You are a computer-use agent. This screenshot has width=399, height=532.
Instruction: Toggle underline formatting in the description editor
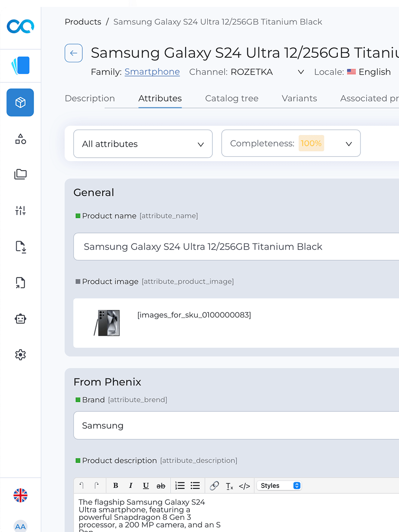point(146,485)
